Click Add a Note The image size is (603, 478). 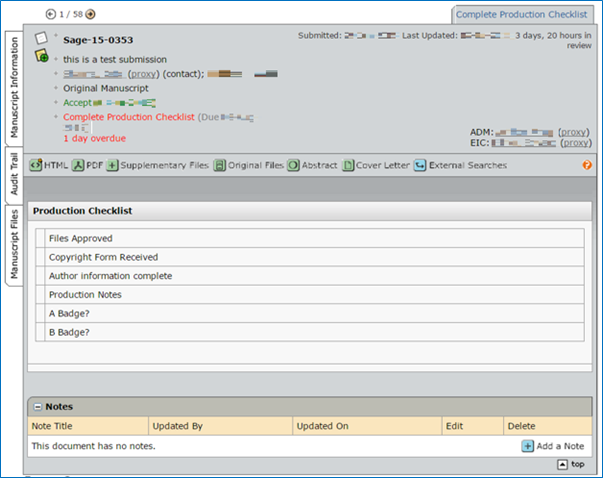[x=553, y=446]
